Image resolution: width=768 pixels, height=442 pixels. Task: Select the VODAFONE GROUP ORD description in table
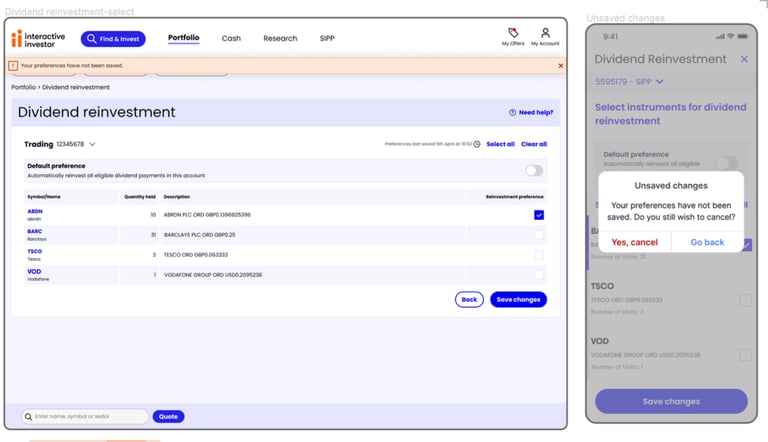click(213, 275)
